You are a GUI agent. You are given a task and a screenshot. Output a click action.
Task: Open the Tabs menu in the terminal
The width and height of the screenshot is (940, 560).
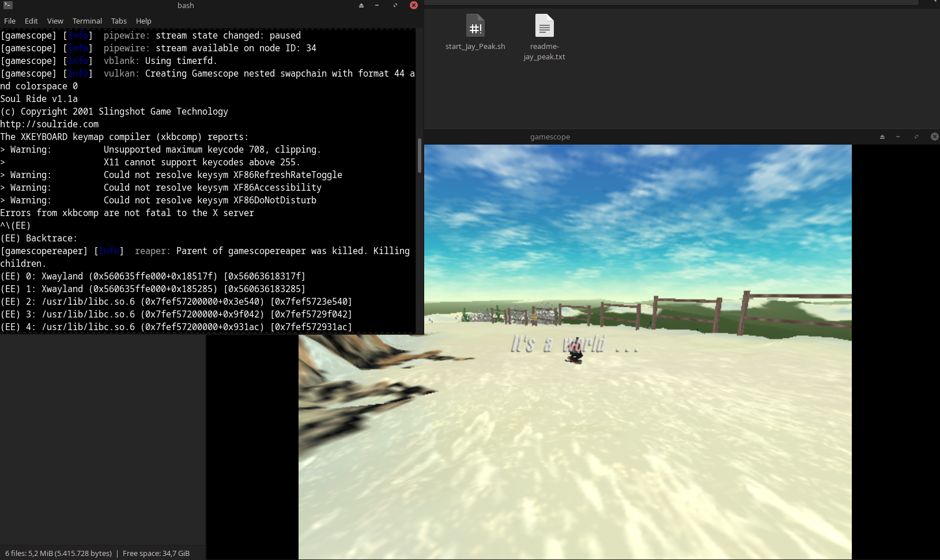click(119, 21)
